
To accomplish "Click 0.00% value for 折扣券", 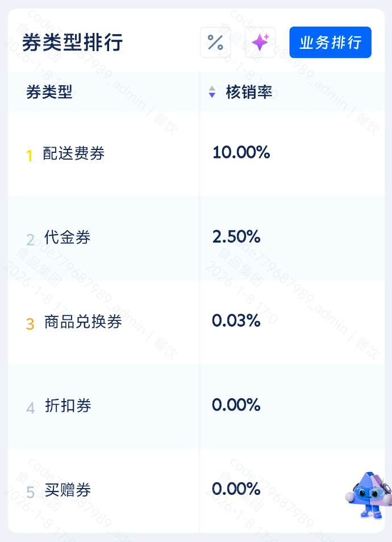I will [236, 405].
